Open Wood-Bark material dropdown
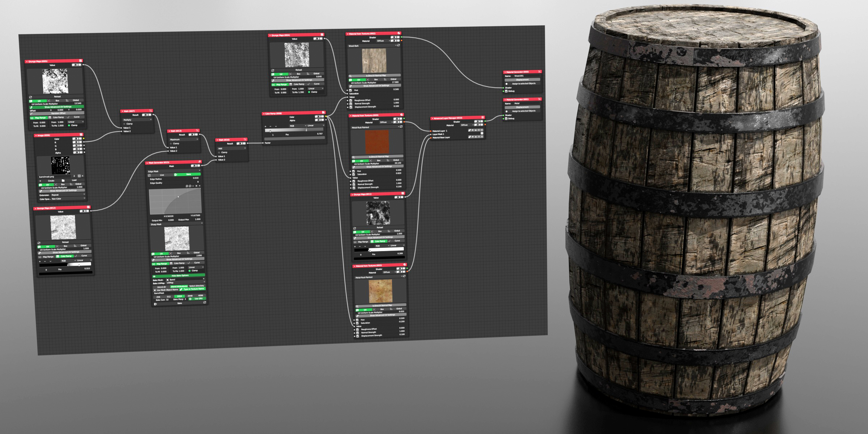 point(372,46)
